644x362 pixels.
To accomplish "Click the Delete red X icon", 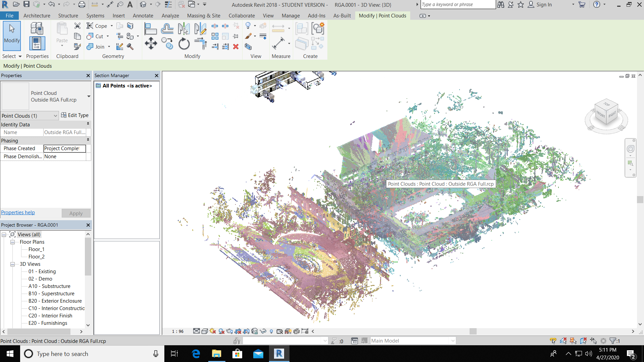I will point(236,47).
